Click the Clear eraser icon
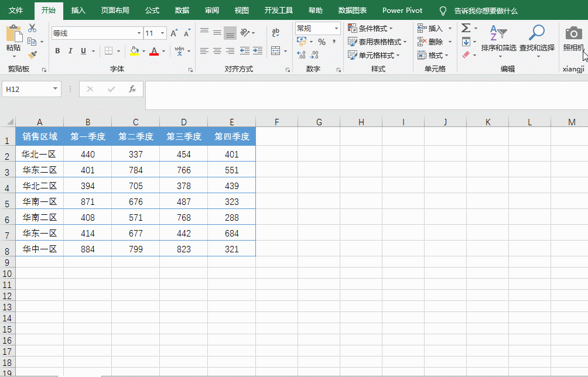 [466, 54]
